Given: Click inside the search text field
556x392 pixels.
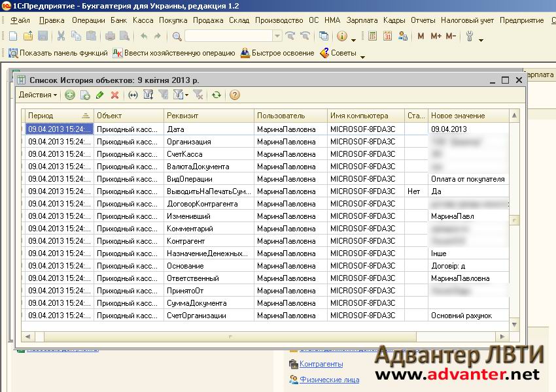Looking at the screenshot, I should coord(229,36).
